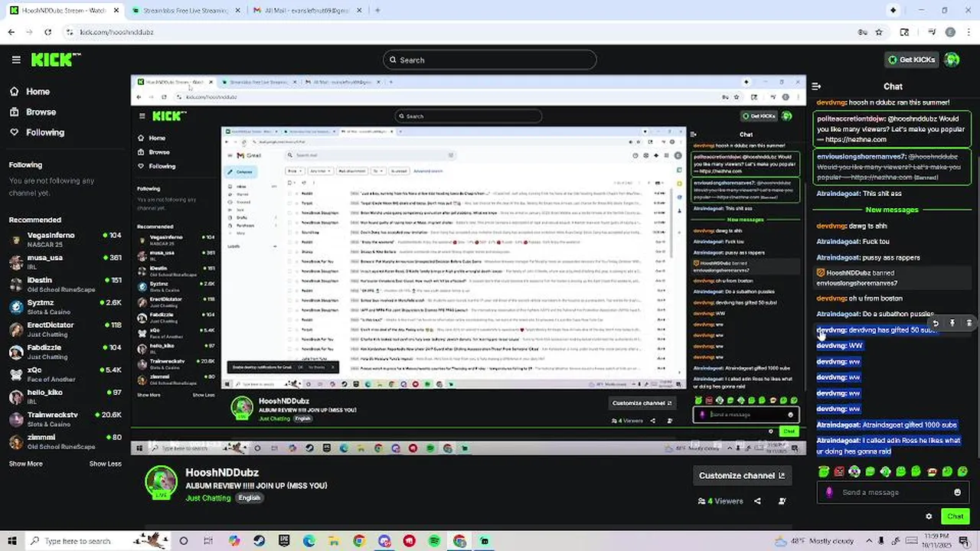Go back in the browser
The image size is (980, 551).
coord(11,32)
